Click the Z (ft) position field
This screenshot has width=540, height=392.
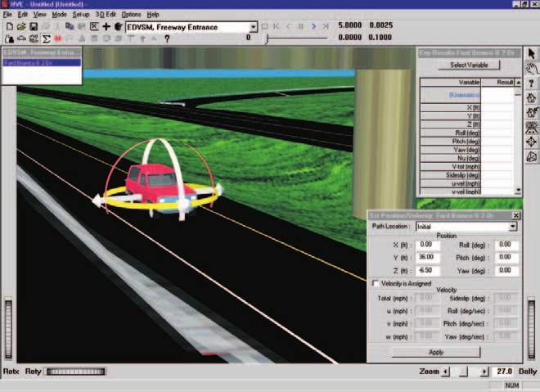(x=428, y=270)
